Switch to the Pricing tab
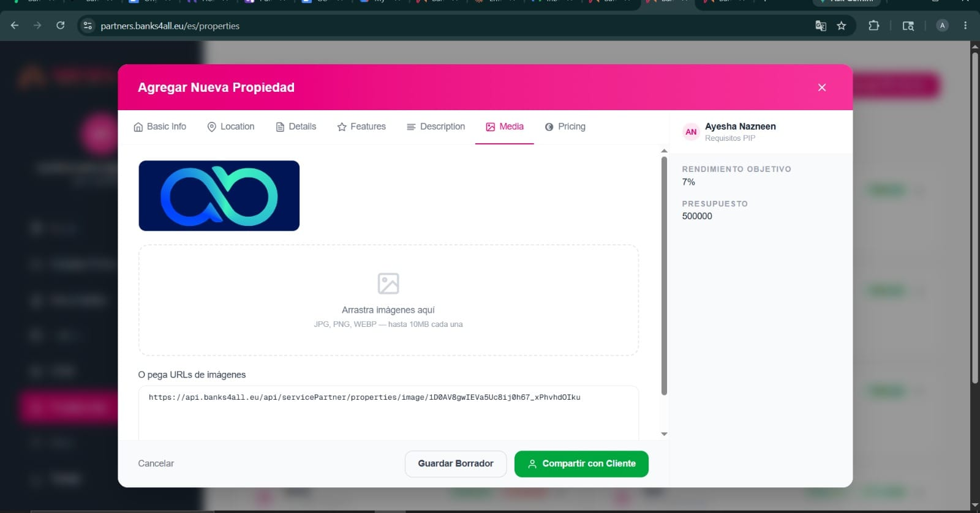This screenshot has width=980, height=513. point(565,127)
